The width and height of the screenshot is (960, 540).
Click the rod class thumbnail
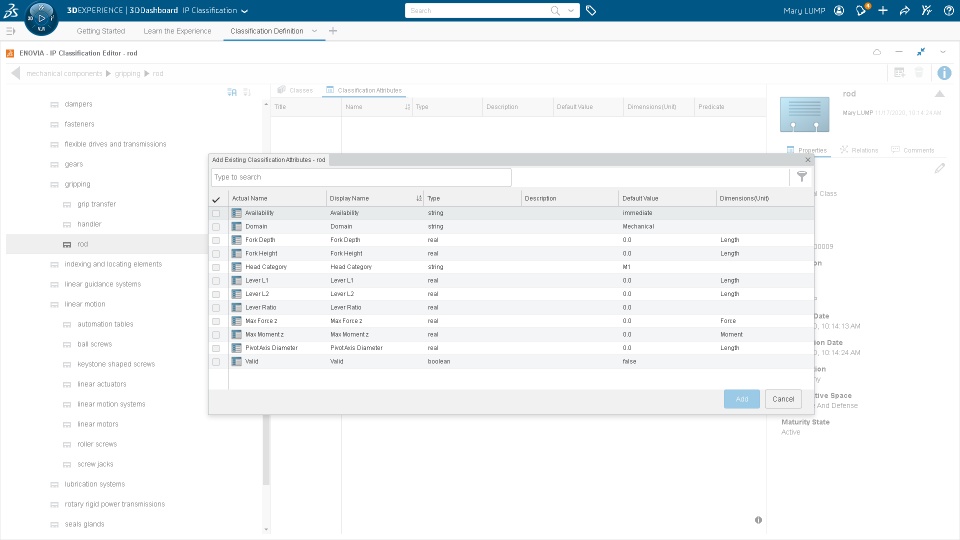click(804, 114)
